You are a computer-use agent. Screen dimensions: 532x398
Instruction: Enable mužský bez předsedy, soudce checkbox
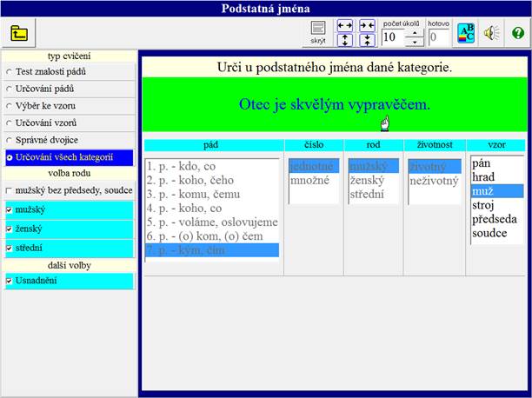(9, 190)
